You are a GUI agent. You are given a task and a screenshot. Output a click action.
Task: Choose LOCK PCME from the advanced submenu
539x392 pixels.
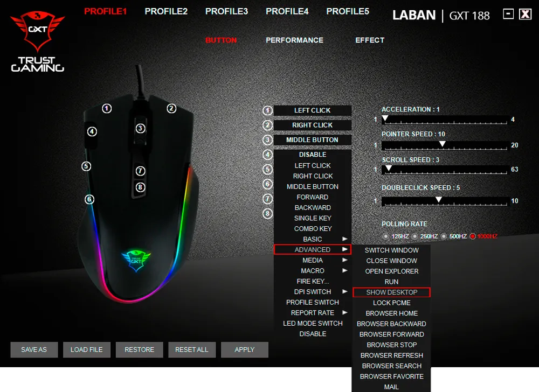(391, 303)
